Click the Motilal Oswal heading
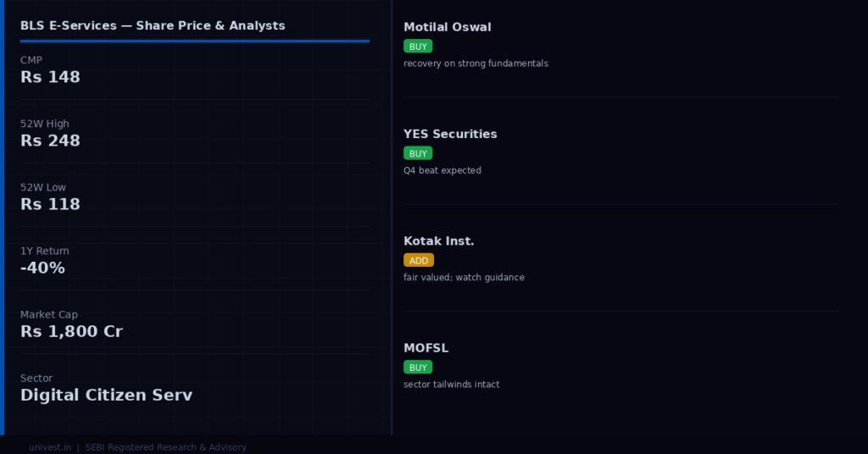868x454 pixels. 448,27
